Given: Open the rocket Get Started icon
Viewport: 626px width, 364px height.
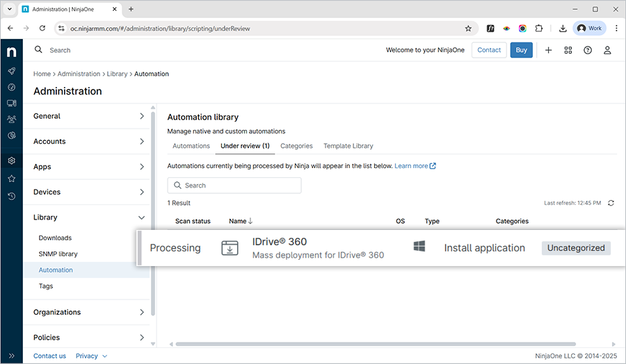Looking at the screenshot, I should coord(12,71).
